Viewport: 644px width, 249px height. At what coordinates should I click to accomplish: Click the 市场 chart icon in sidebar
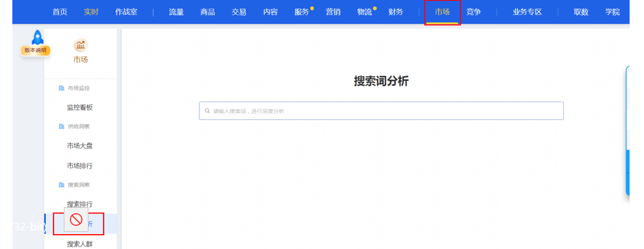80,45
